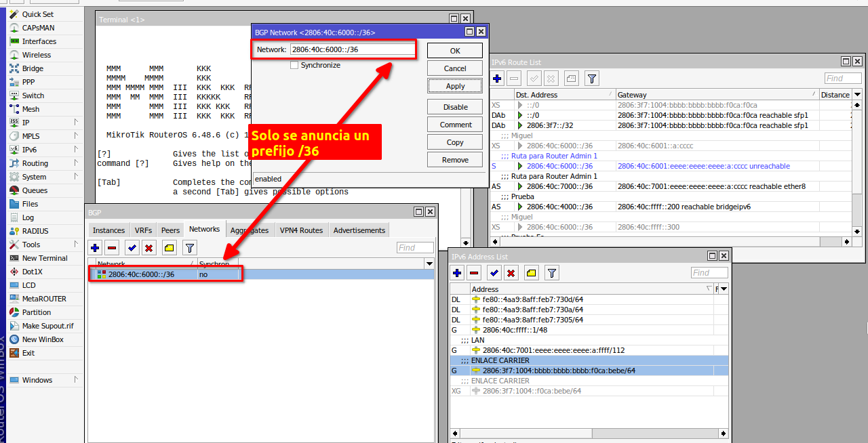The image size is (868, 443).
Task: Click the red minus remove icon in BGP window
Action: point(112,248)
